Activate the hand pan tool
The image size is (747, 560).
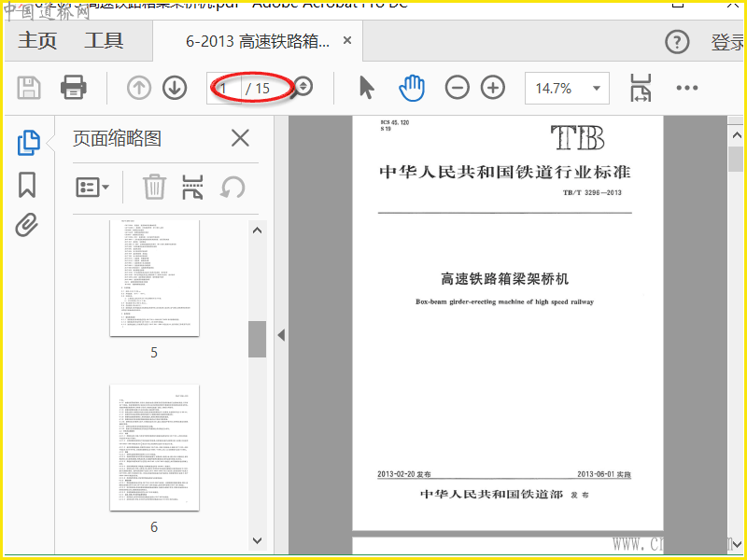pos(411,88)
